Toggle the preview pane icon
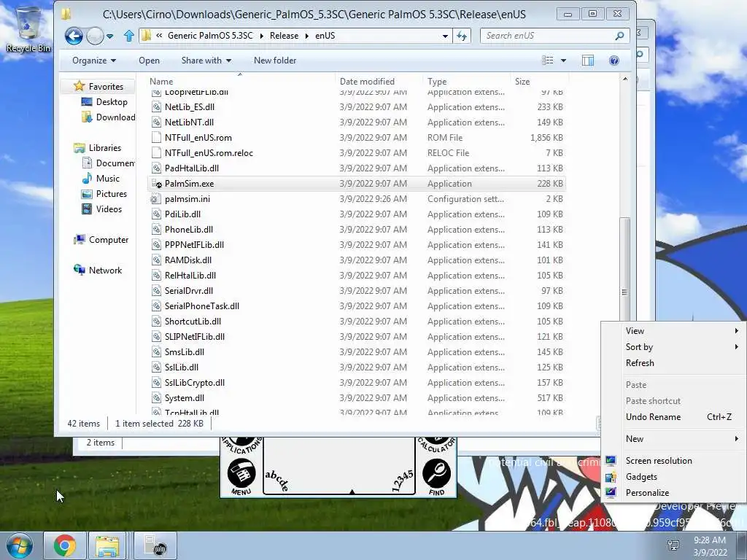 coord(588,61)
